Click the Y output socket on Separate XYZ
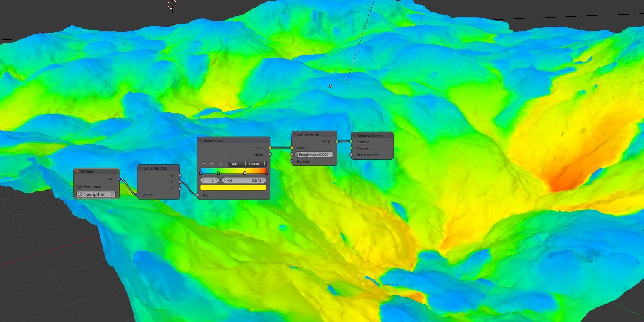This screenshot has width=644, height=322. pos(180,182)
